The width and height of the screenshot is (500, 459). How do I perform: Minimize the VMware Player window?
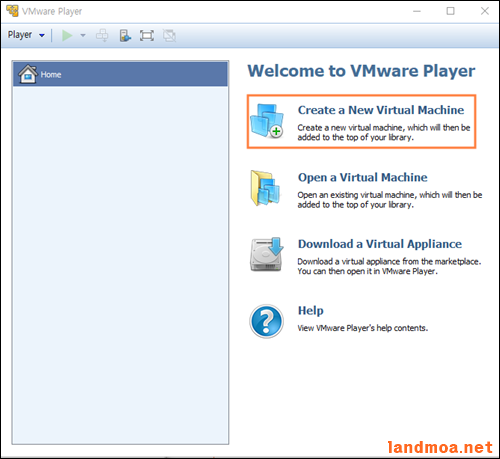click(417, 11)
